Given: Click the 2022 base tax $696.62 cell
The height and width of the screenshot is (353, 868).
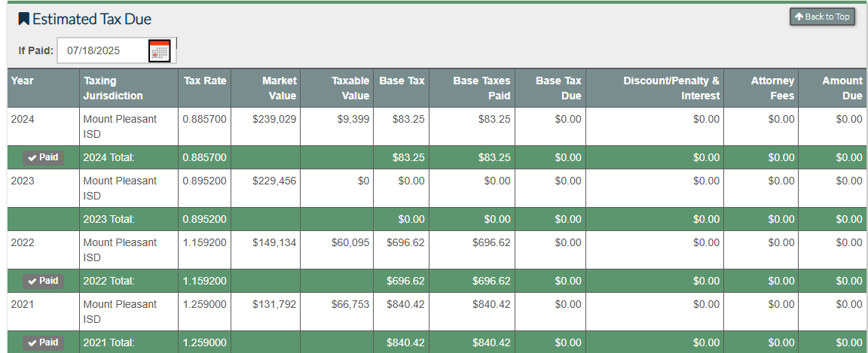Looking at the screenshot, I should tap(405, 242).
